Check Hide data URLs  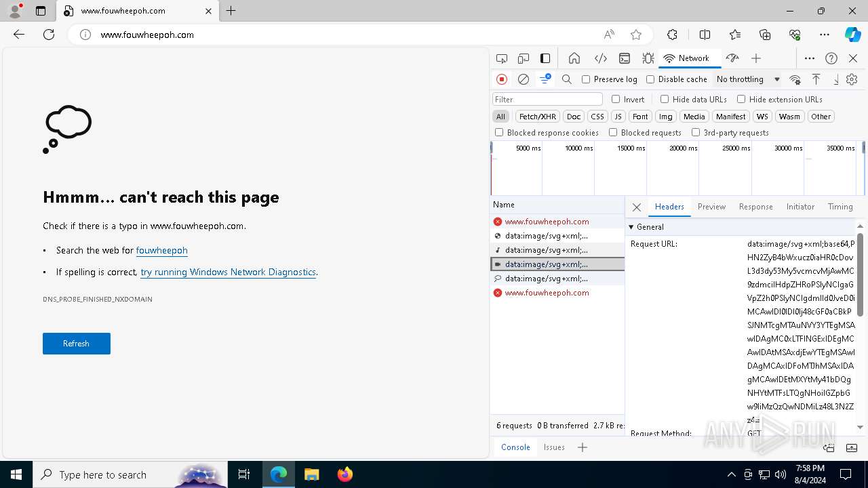click(665, 99)
